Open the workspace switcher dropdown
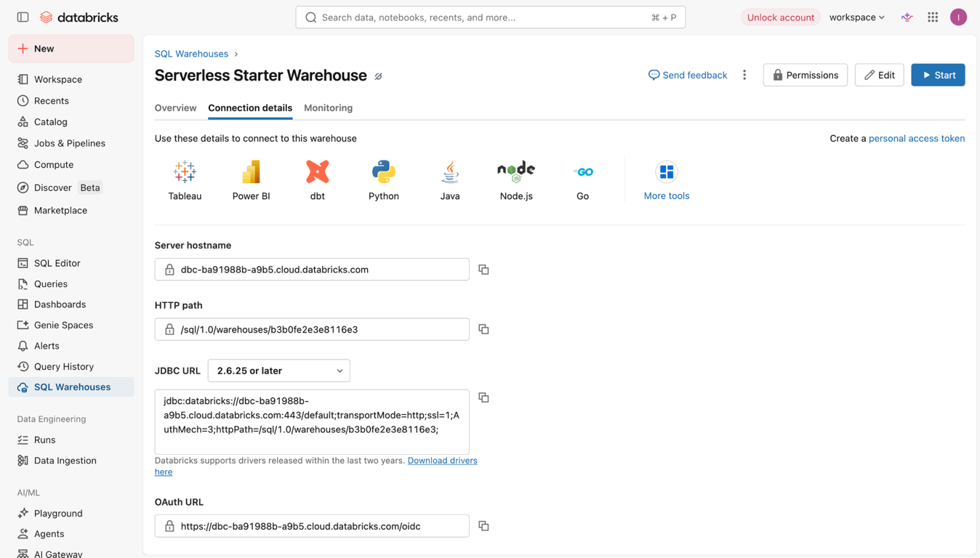 point(857,17)
